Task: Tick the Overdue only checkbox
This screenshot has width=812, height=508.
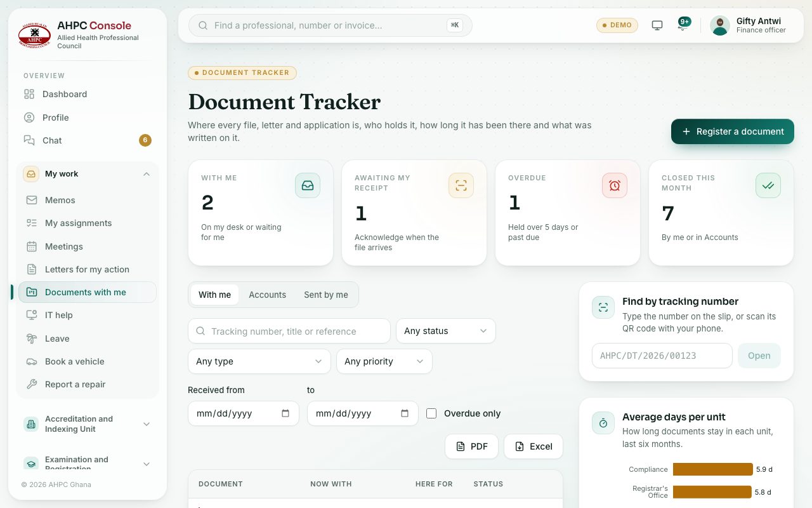Action: 431,413
